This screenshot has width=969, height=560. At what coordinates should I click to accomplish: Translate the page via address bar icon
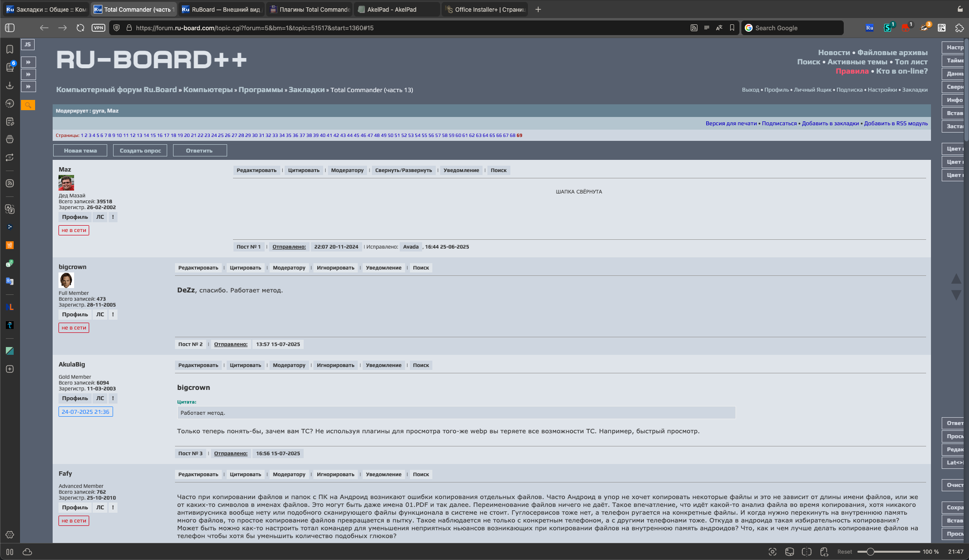(x=719, y=28)
